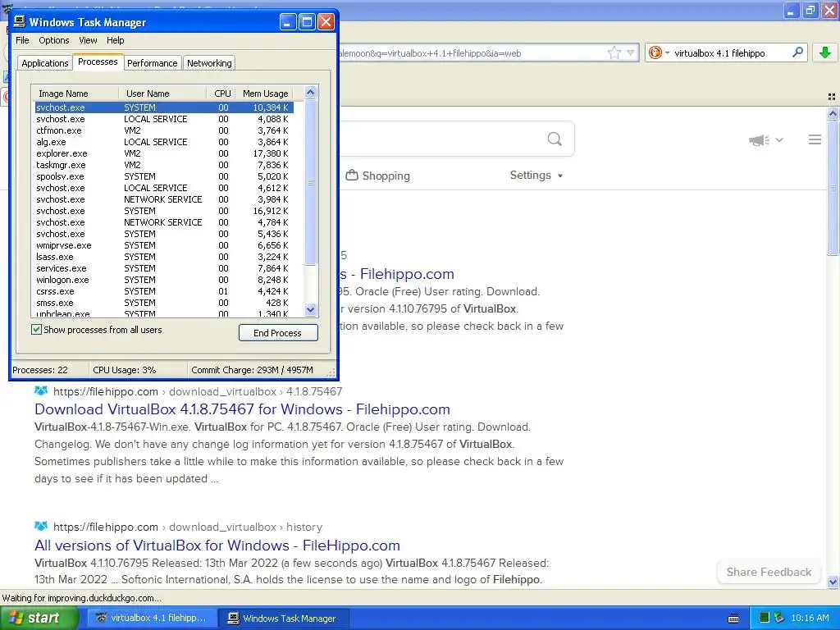Sort processes by Image Name column
The width and height of the screenshot is (840, 630).
[x=75, y=94]
